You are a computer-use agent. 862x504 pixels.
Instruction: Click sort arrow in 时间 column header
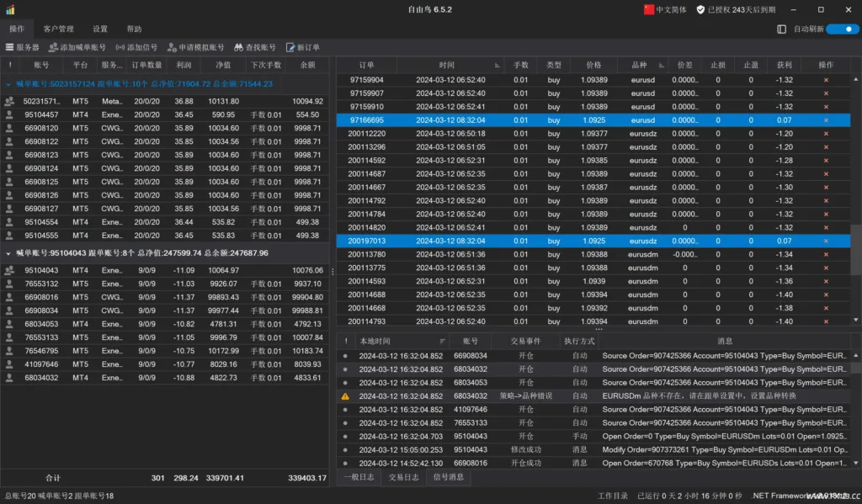click(x=497, y=66)
